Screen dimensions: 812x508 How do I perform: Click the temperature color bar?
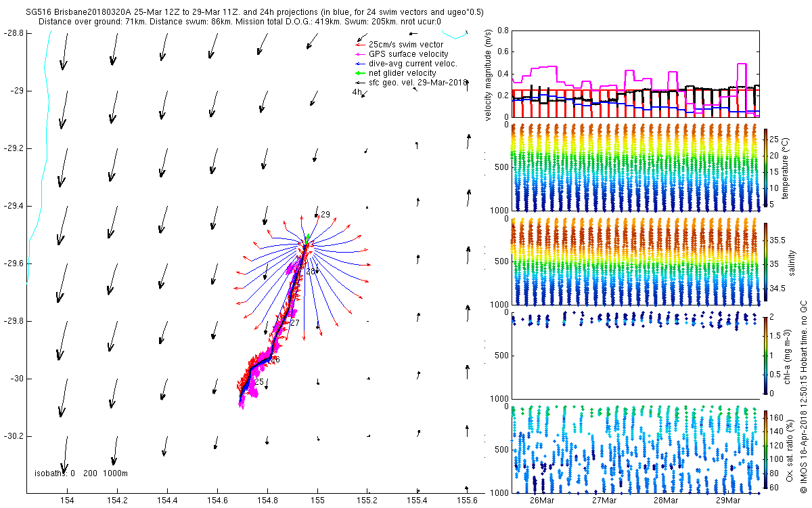(x=766, y=167)
